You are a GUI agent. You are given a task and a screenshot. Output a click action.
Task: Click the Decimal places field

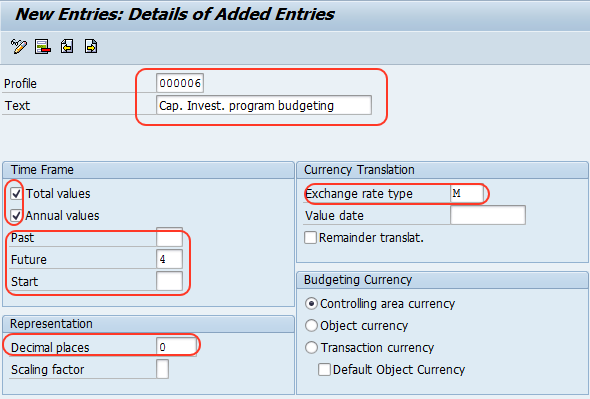[x=176, y=347]
